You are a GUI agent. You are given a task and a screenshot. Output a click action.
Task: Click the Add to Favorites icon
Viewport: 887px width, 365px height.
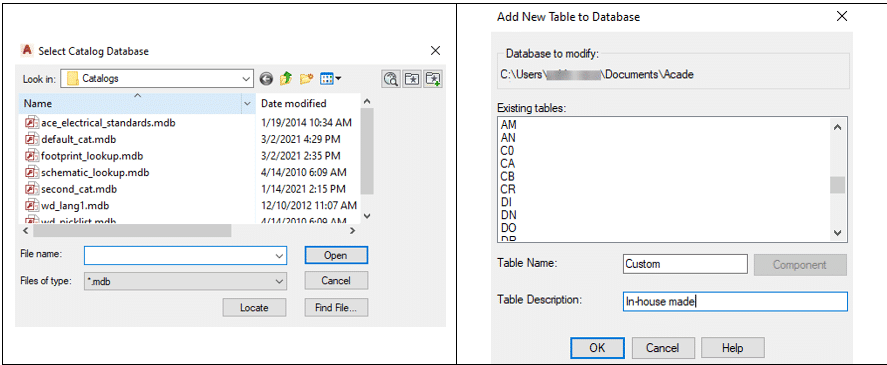[x=433, y=79]
